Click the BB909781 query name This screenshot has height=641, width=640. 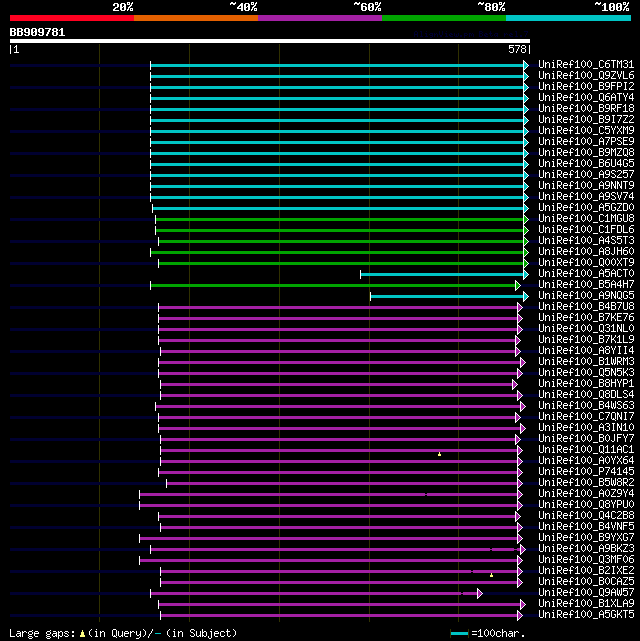[37, 32]
